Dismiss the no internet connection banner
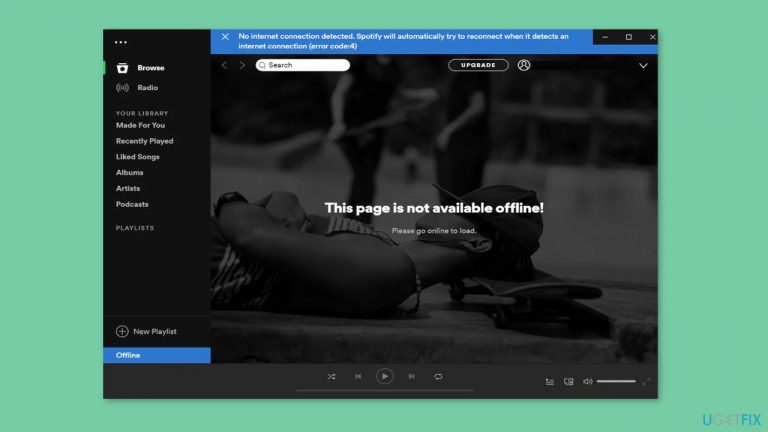This screenshot has width=768, height=432. tap(225, 37)
